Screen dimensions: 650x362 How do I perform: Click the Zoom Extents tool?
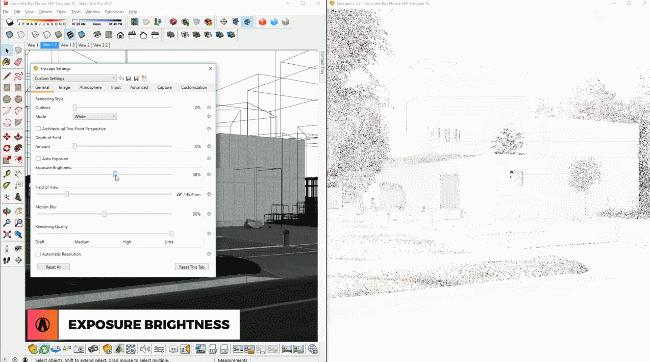tap(7, 234)
